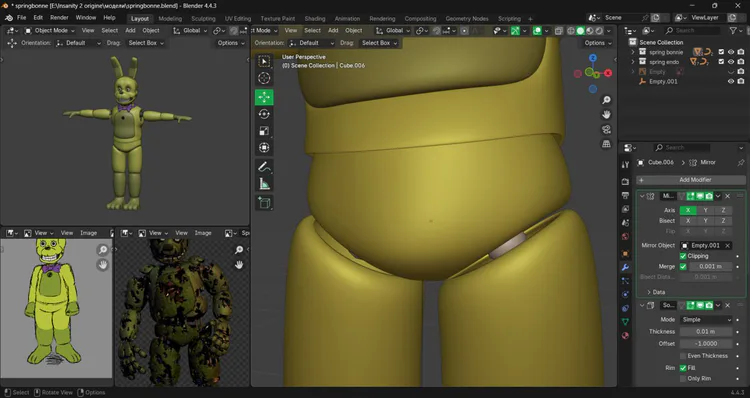The width and height of the screenshot is (750, 398).
Task: Open the Physics properties tab
Action: coord(625,294)
